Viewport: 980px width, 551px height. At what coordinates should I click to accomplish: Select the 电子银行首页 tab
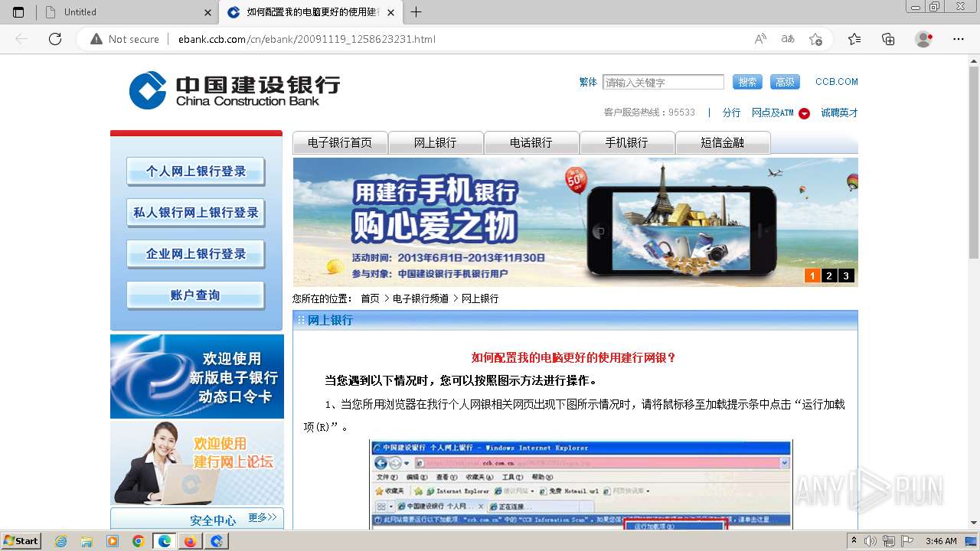340,142
